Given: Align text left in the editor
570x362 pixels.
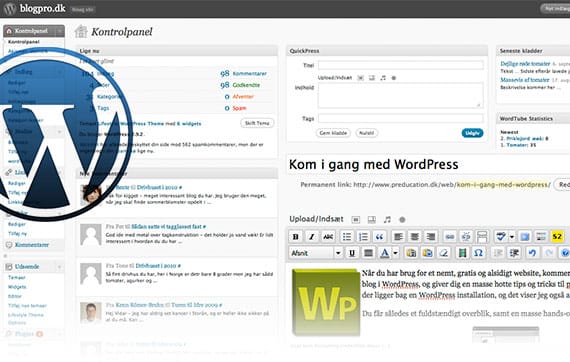Looking at the screenshot, I should [x=398, y=237].
